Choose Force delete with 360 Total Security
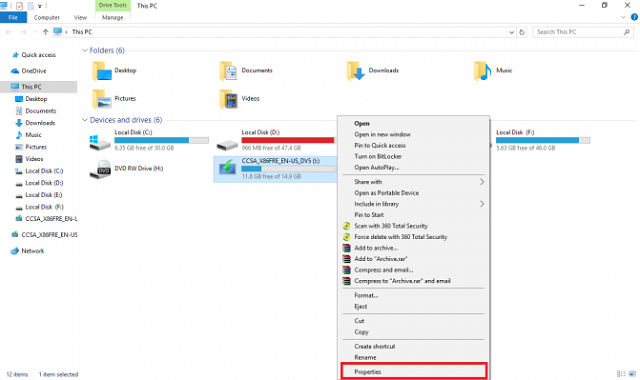The image size is (640, 380). pos(413,237)
